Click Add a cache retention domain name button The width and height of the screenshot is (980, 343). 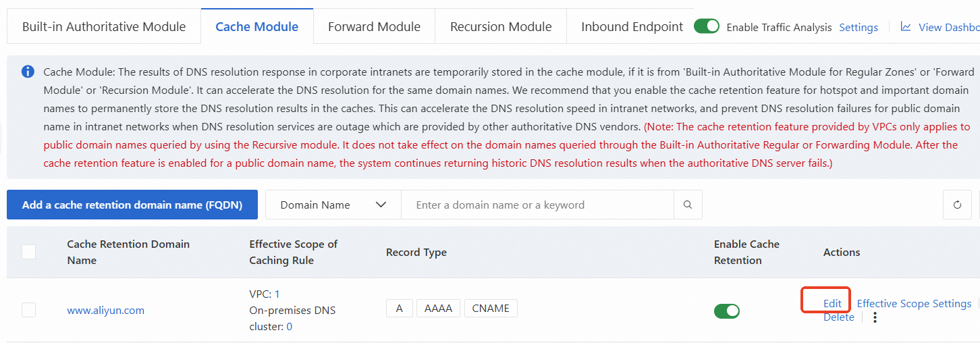[x=132, y=205]
